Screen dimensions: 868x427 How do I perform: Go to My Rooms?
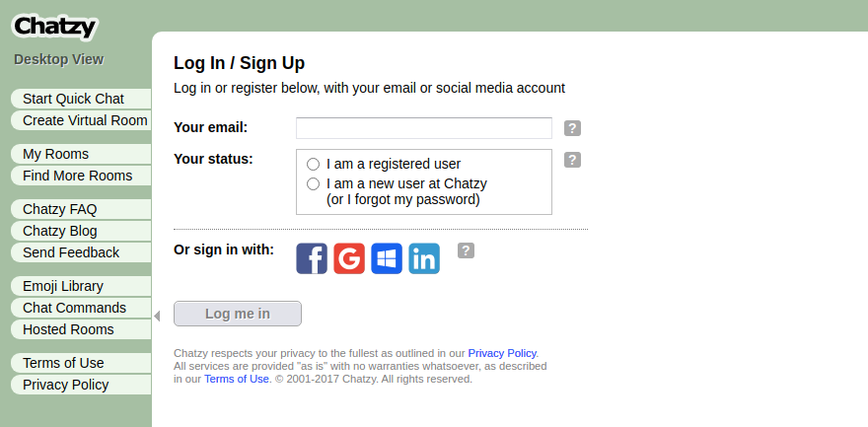81,154
